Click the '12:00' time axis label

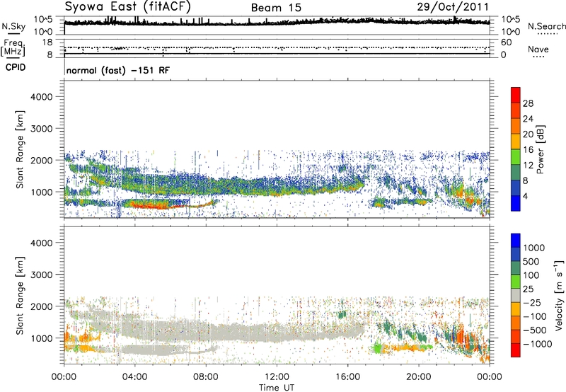pyautogui.click(x=277, y=377)
